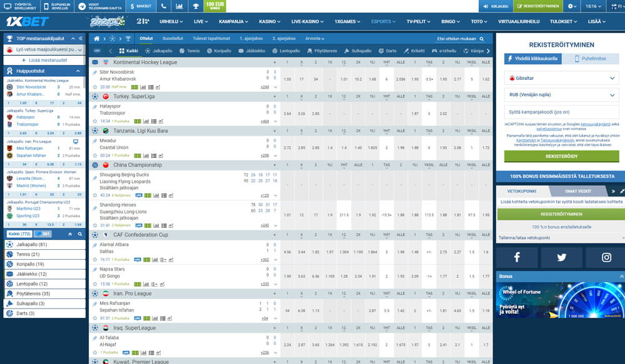Click the 100 EUR bonus button
Screen dimensions: 625x364
point(215,6)
